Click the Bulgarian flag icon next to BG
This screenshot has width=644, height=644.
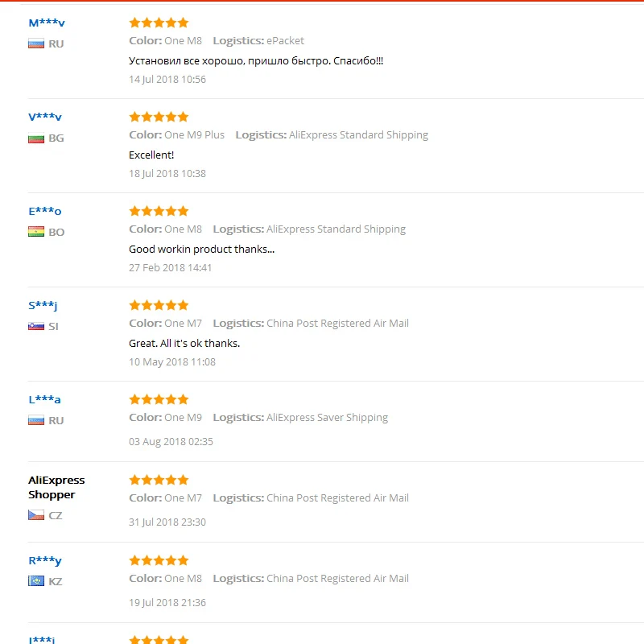[36, 138]
